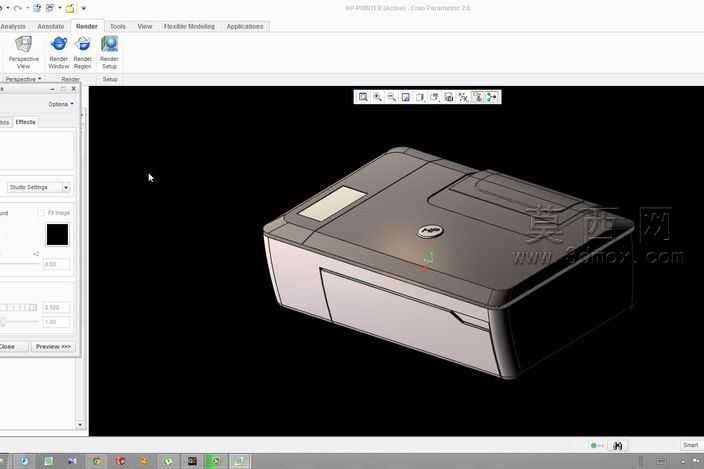Expand the Windows dropdown arrow in quick access toolbar
The width and height of the screenshot is (704, 469).
(59, 8)
